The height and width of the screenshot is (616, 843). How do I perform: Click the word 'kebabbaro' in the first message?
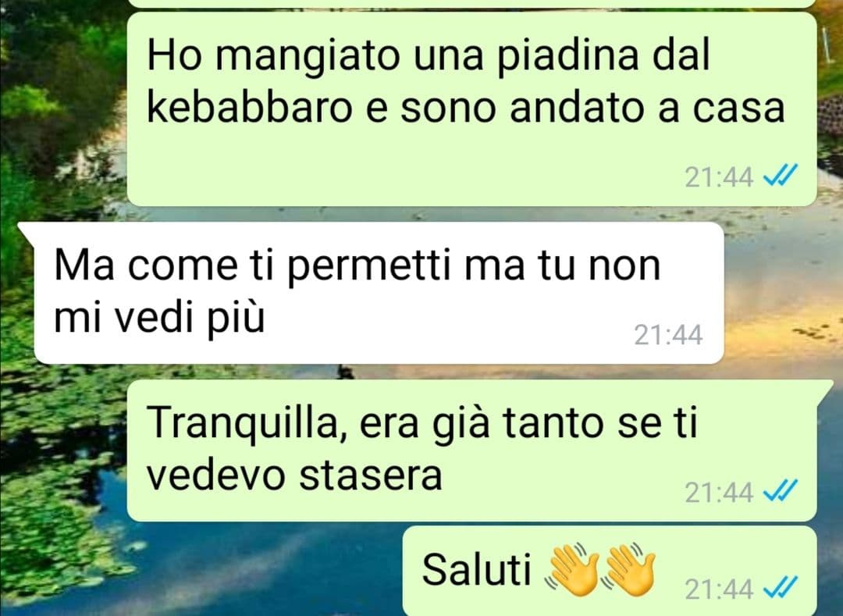[x=250, y=108]
